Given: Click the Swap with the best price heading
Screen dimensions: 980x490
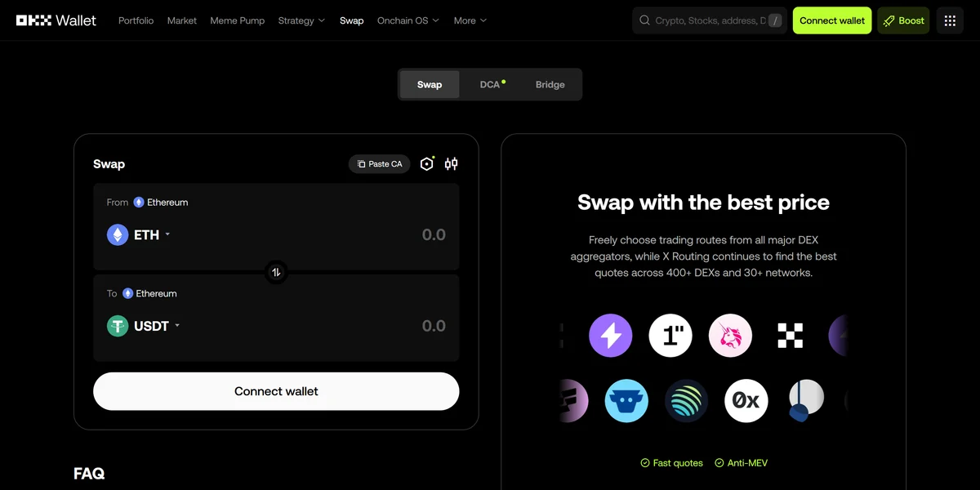Looking at the screenshot, I should [x=703, y=203].
